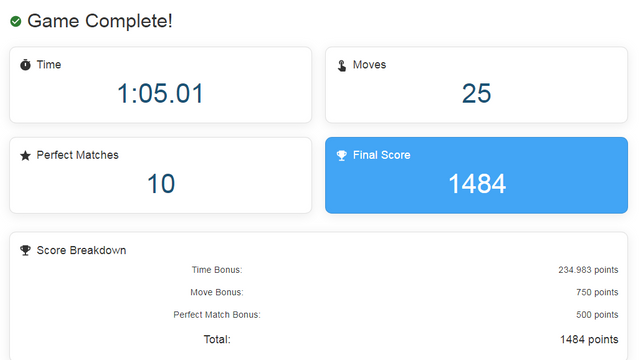Click the pointing hand icon beside Moves
This screenshot has width=640, height=360.
(342, 65)
